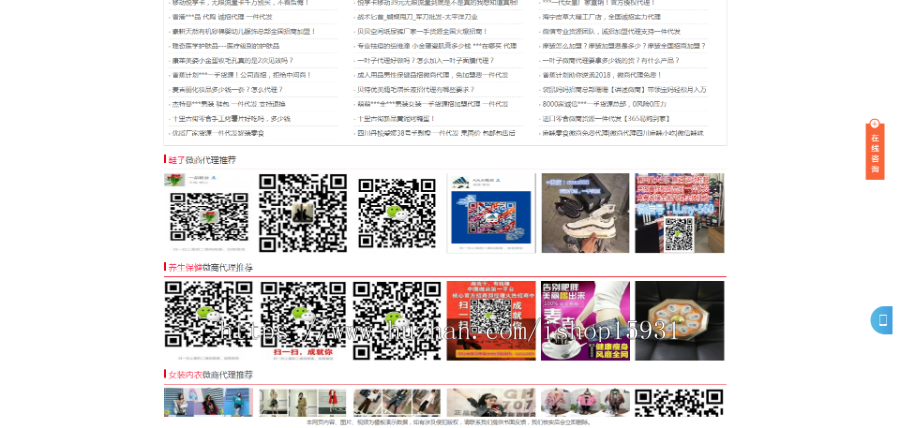The image size is (900, 428).
Task: Open link 雅否医学护肤品 医疗级别的护肤品
Action: coord(226,46)
